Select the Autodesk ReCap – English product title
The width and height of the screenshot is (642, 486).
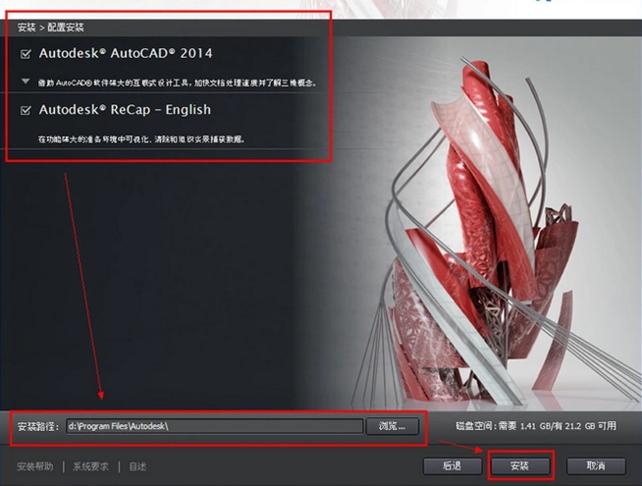coord(125,110)
